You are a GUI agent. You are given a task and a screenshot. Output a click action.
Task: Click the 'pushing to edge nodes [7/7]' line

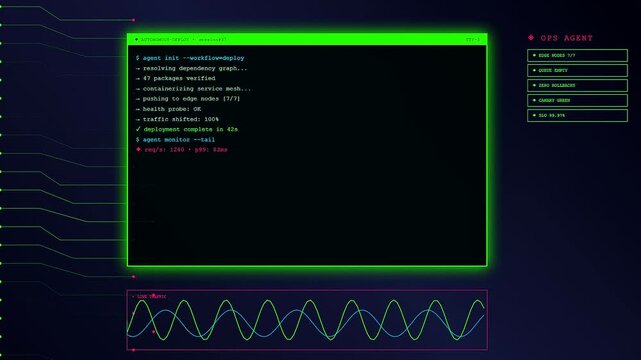pyautogui.click(x=188, y=99)
